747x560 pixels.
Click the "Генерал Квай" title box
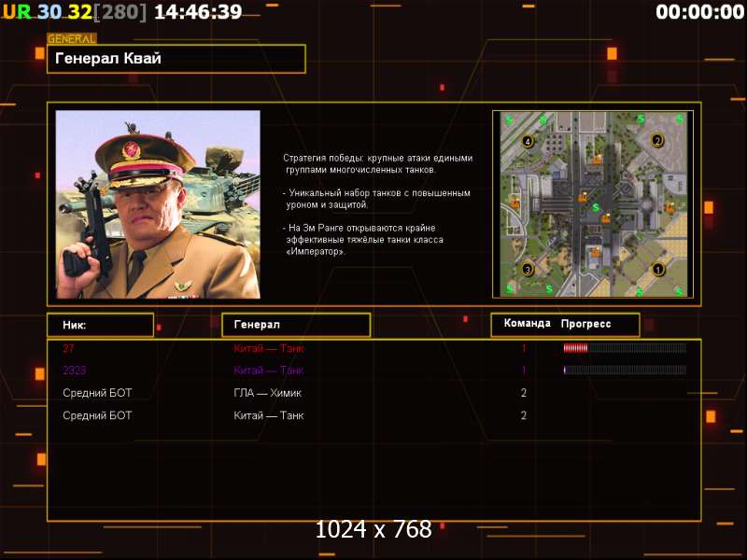(x=176, y=59)
